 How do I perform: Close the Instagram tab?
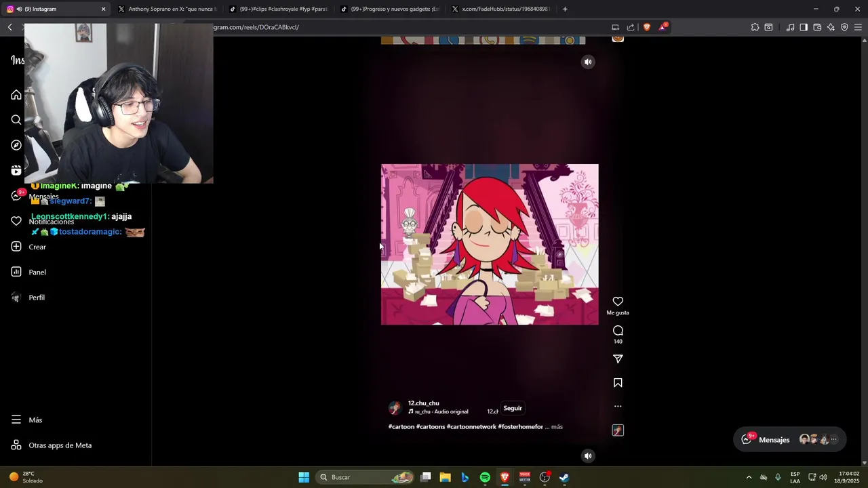pos(103,9)
